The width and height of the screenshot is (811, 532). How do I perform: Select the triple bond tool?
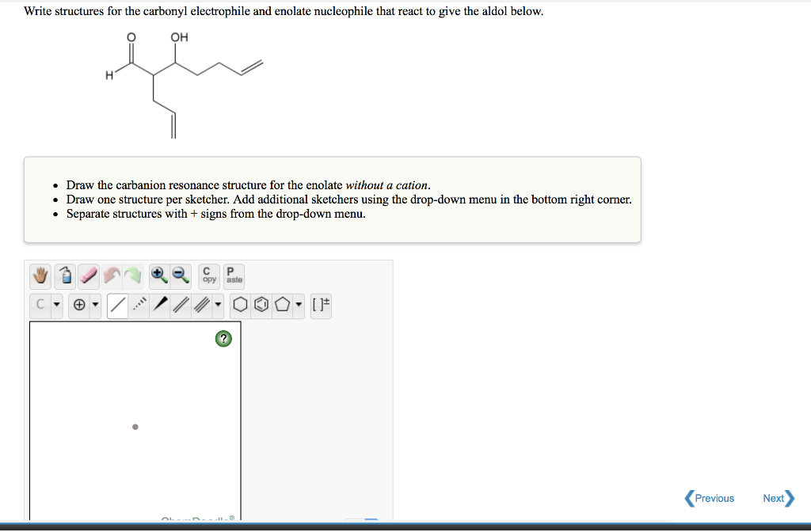click(x=202, y=305)
